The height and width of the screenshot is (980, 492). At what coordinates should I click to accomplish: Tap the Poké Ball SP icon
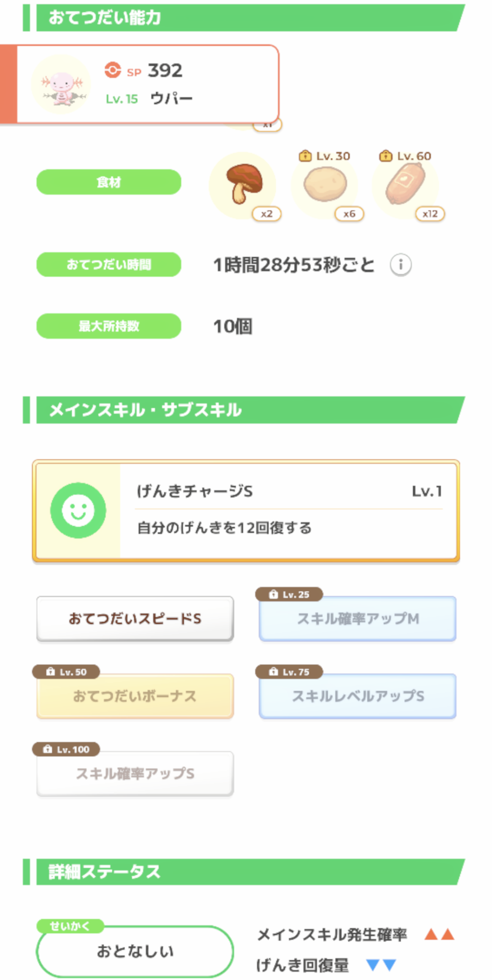113,70
